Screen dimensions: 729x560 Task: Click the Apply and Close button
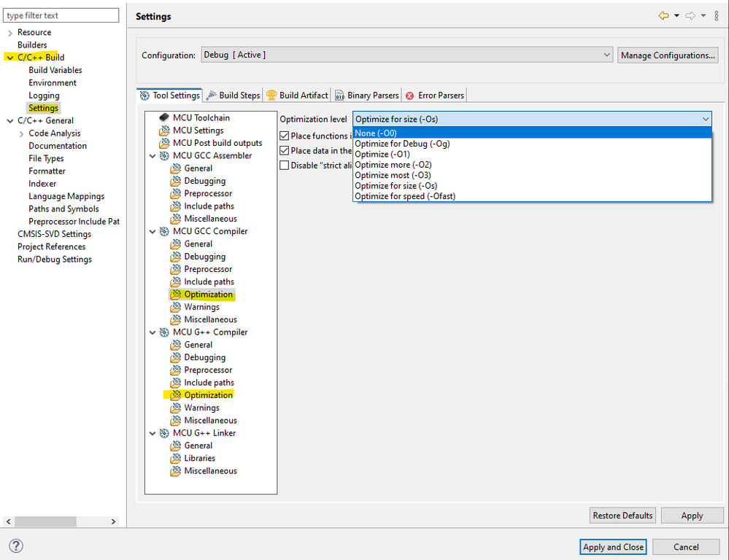[x=613, y=547]
